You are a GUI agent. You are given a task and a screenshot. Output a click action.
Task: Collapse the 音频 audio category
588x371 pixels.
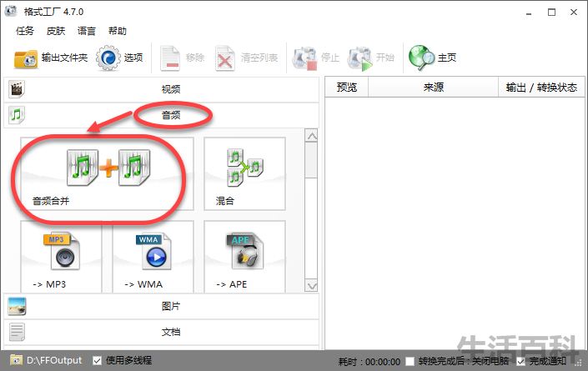(x=162, y=115)
